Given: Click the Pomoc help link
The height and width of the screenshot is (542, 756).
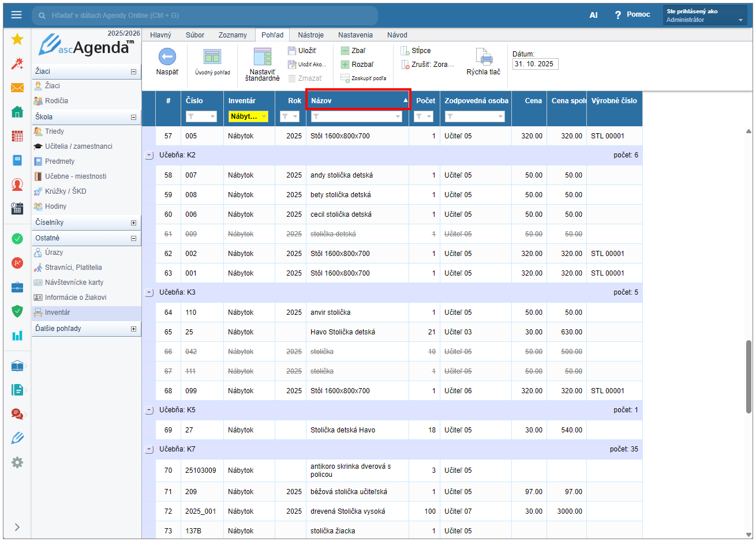Looking at the screenshot, I should click(638, 14).
